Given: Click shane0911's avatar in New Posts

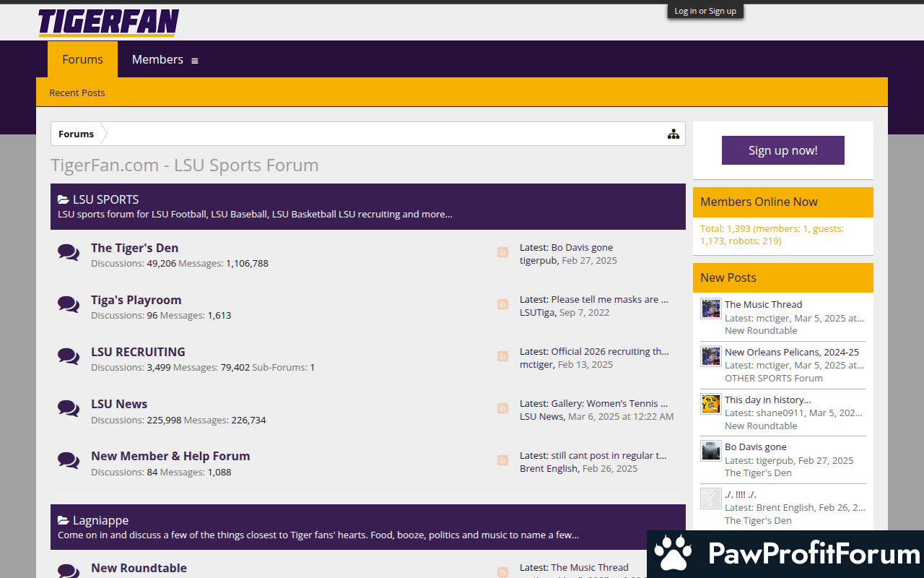Looking at the screenshot, I should [711, 404].
